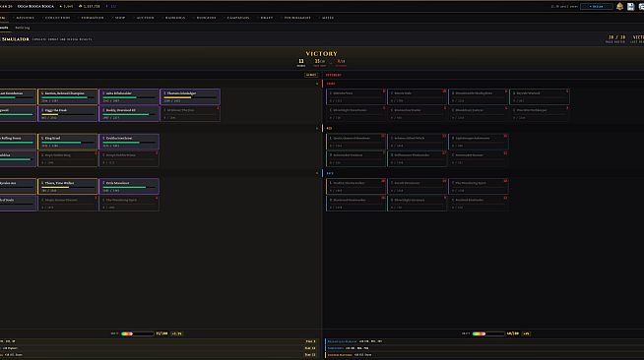Click the blue-outlined button in the top bar
Viewport: 644px width, 360px height.
point(597,6)
